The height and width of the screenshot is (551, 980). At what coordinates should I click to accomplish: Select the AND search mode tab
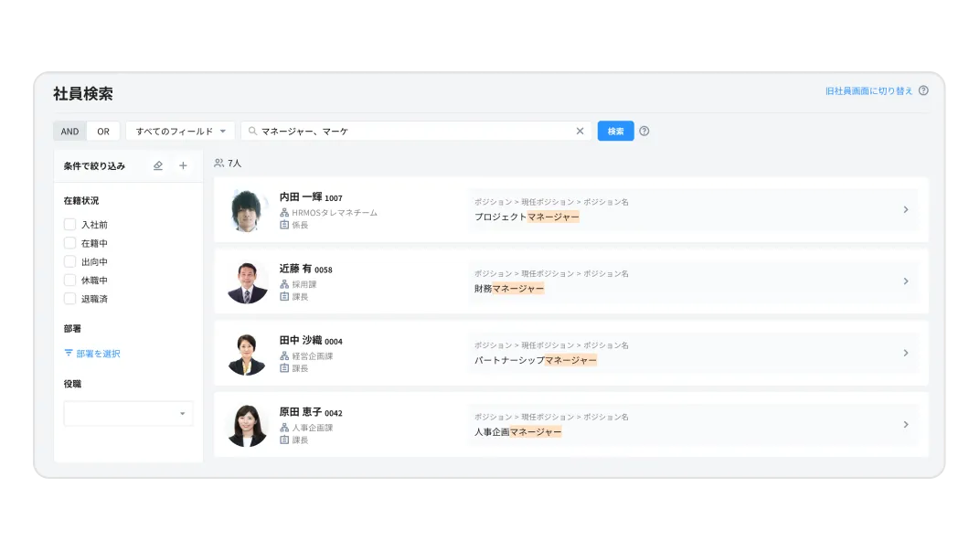tap(69, 131)
